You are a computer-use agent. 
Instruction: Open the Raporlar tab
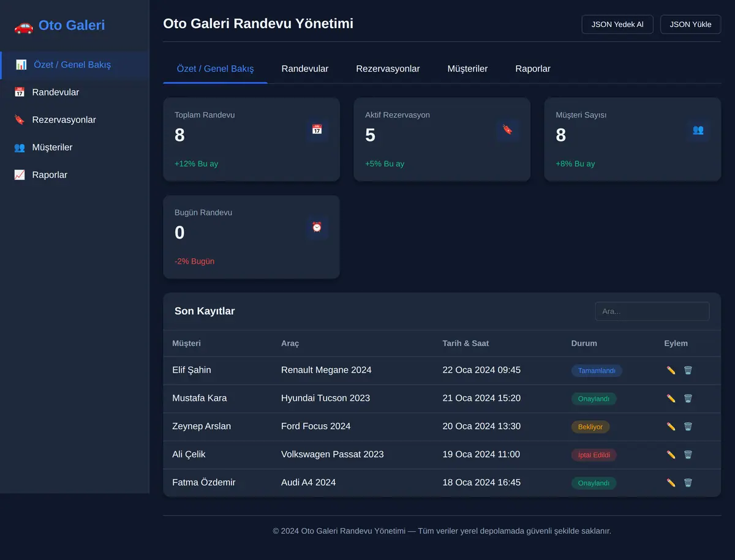tap(533, 69)
